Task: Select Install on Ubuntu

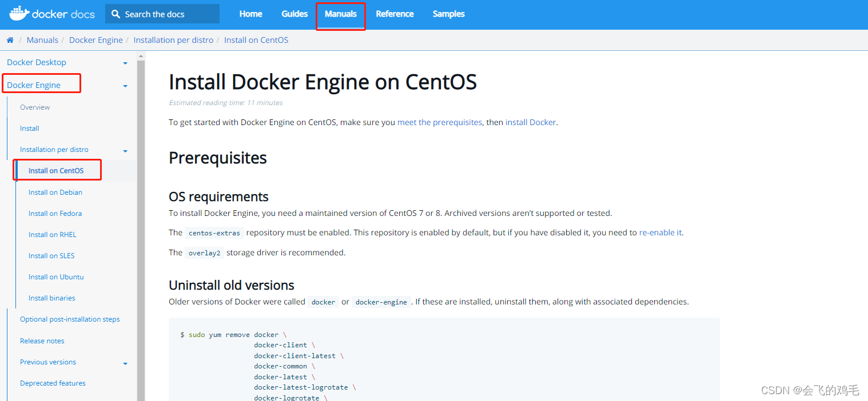Action: click(x=56, y=277)
